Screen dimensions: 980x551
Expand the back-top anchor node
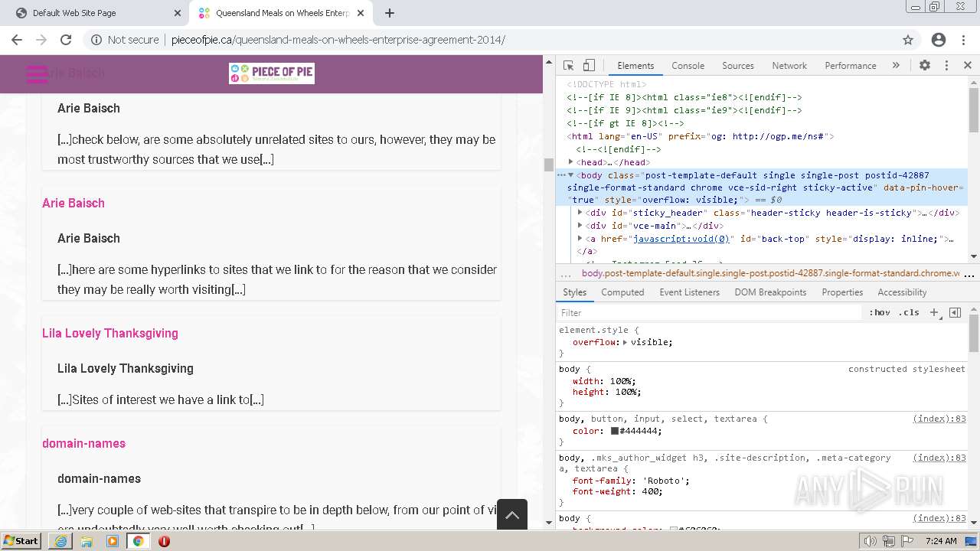point(580,239)
